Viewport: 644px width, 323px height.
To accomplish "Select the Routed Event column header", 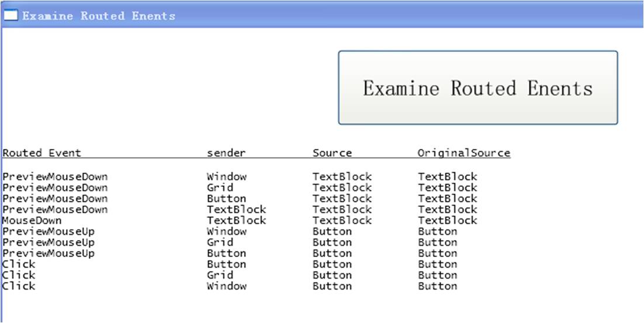I will pos(41,153).
